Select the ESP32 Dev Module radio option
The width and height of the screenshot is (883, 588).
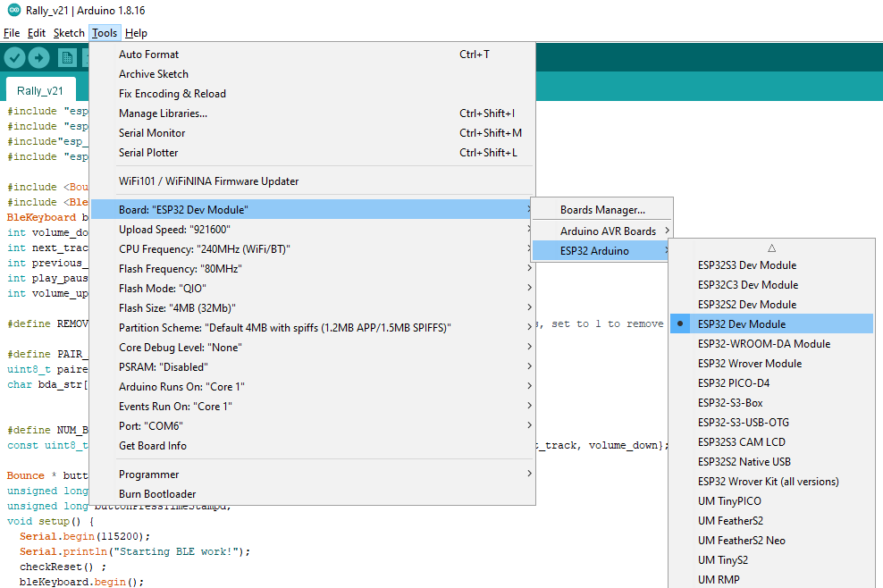(771, 323)
